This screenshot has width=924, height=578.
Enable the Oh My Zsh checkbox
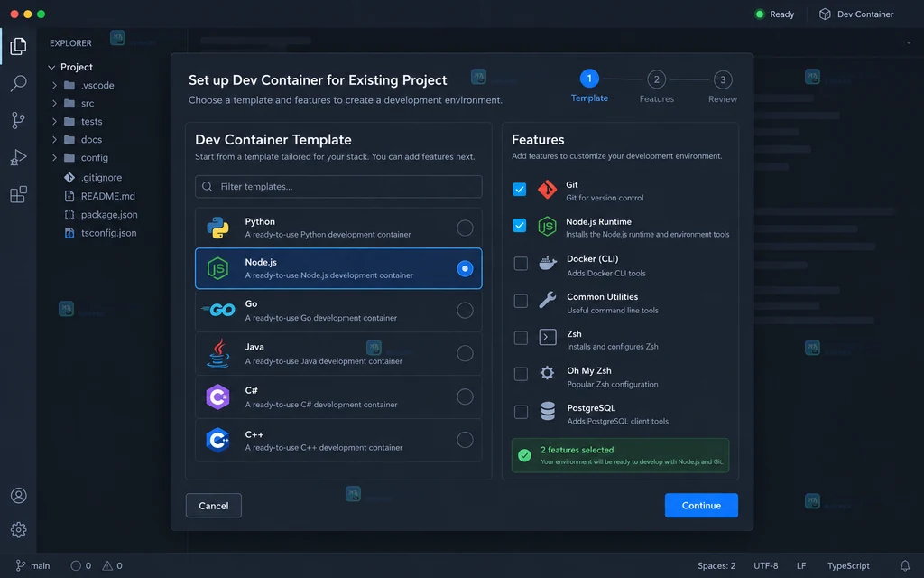click(521, 374)
